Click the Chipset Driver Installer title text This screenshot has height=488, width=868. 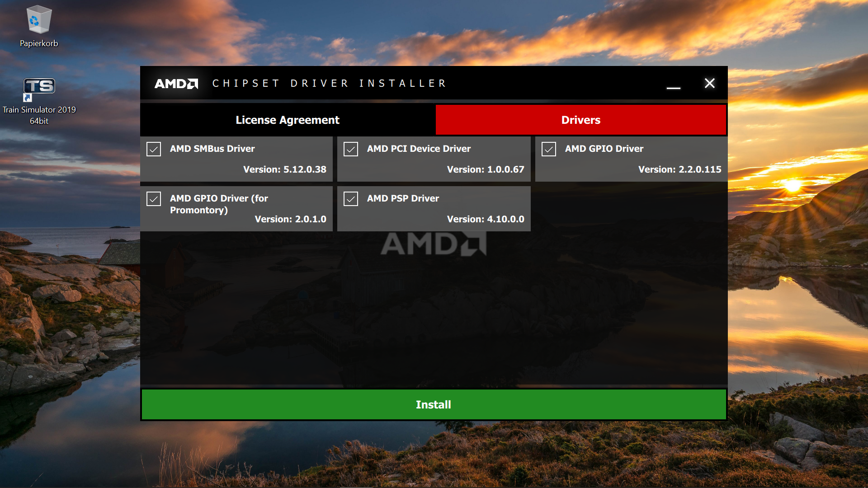click(x=329, y=84)
